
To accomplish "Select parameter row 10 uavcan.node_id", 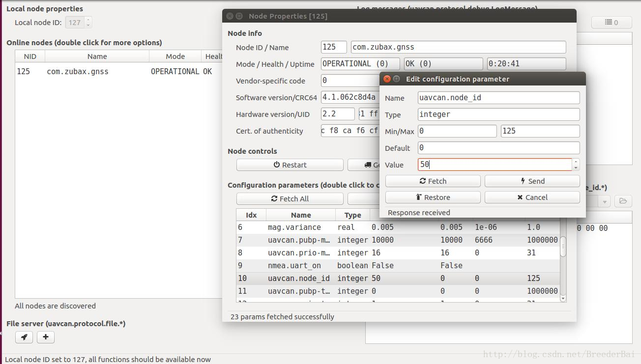I will [398, 278].
